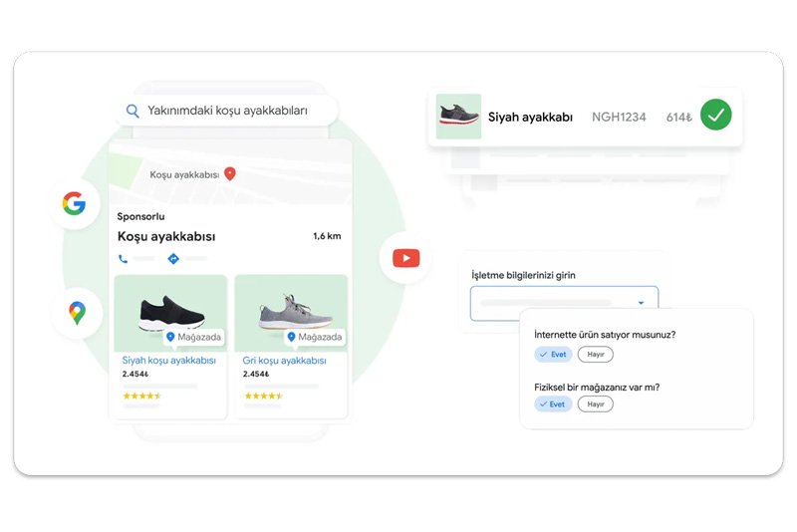Viewport: 797px width, 532px height.
Task: Open the business info dropdown arrow
Action: point(641,303)
